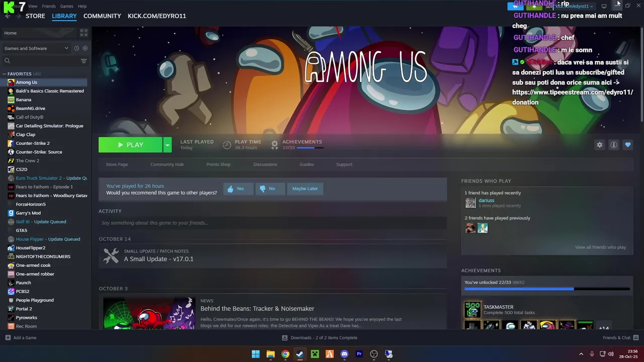Toggle Among Us favorite heart icon

click(627, 145)
